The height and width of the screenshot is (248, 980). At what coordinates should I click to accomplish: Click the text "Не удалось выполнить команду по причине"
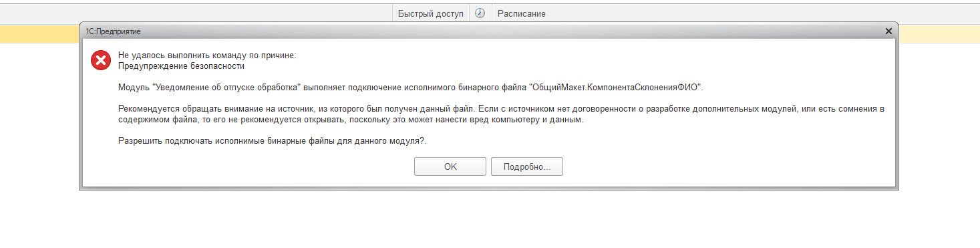206,55
